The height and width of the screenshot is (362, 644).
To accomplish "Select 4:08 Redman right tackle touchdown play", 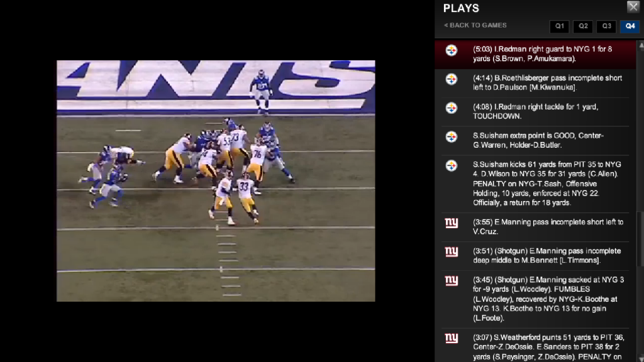I will pyautogui.click(x=536, y=112).
